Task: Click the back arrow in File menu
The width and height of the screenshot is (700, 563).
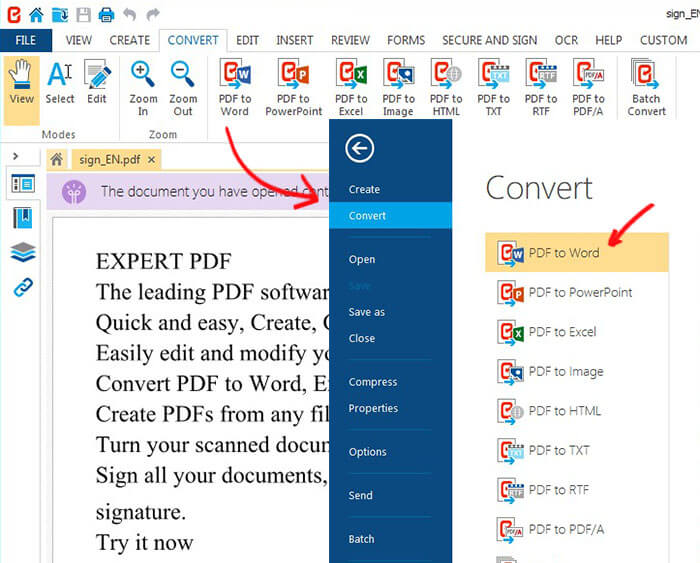Action: (x=359, y=149)
